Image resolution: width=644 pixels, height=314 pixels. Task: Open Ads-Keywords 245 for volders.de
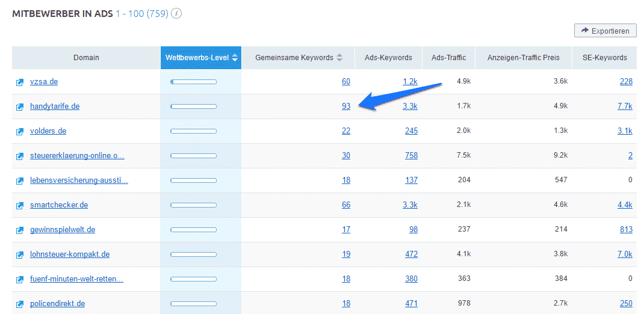click(411, 131)
